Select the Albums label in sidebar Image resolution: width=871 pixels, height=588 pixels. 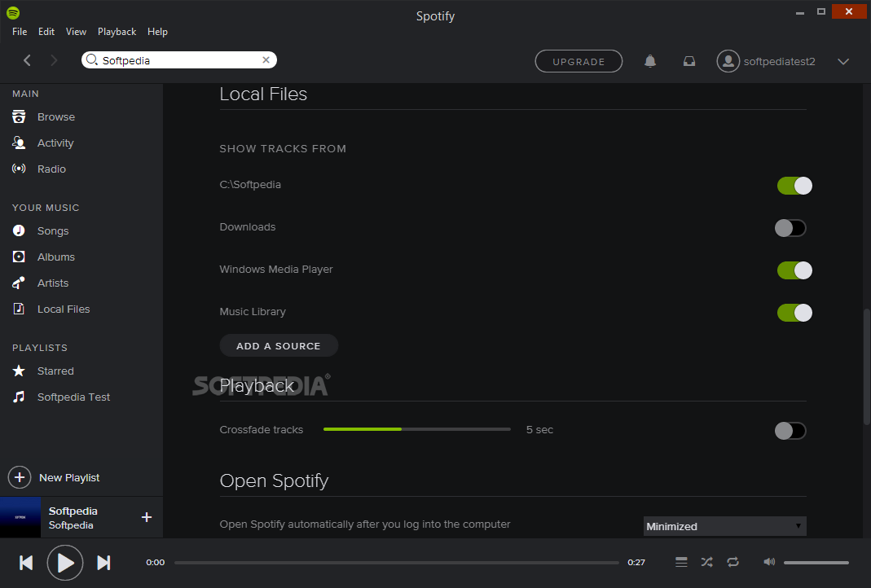coord(55,257)
